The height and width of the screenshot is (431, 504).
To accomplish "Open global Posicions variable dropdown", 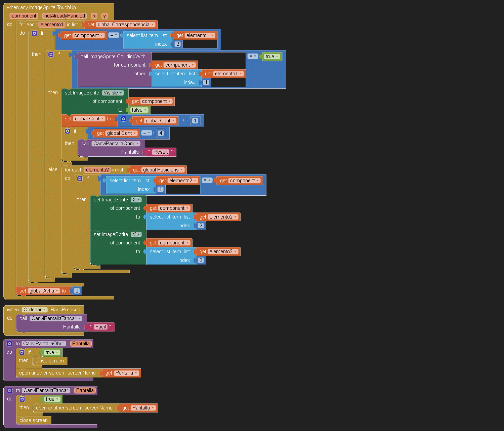I will click(x=163, y=170).
